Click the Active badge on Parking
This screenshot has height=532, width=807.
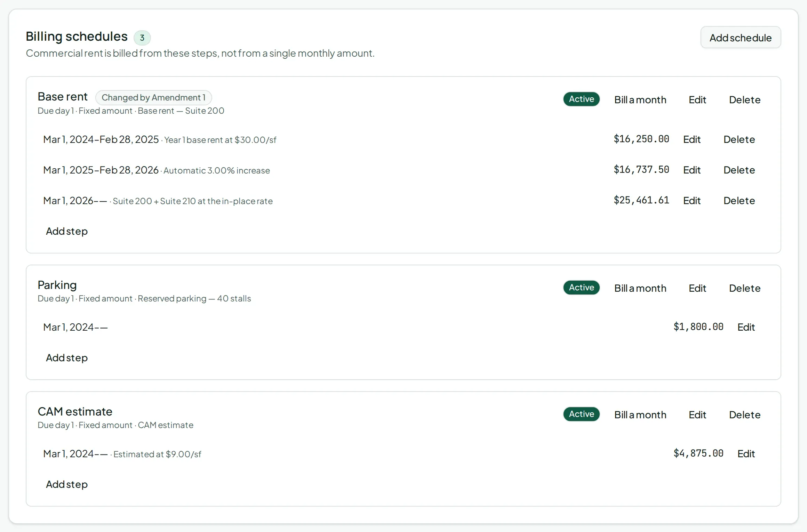coord(582,288)
